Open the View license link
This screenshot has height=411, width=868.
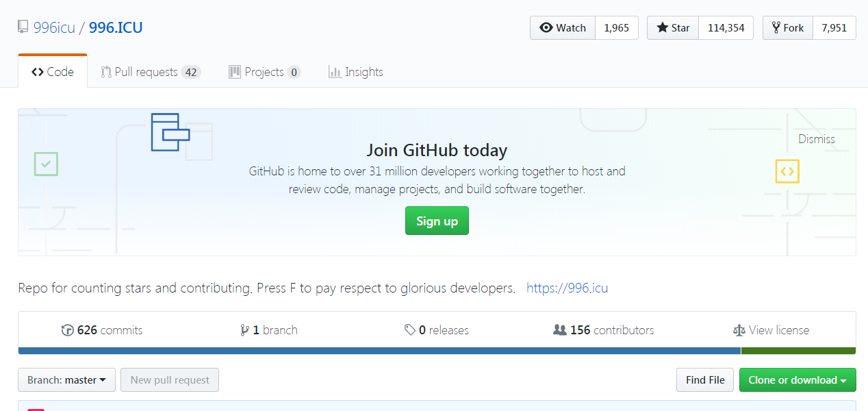coord(771,330)
